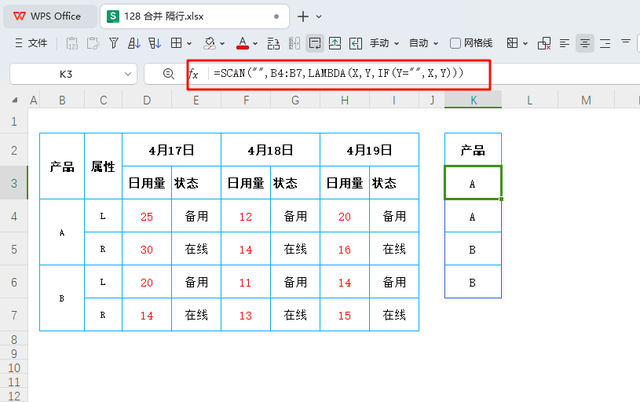The image size is (640, 402).
Task: Expand the borders dropdown arrow
Action: 189,43
